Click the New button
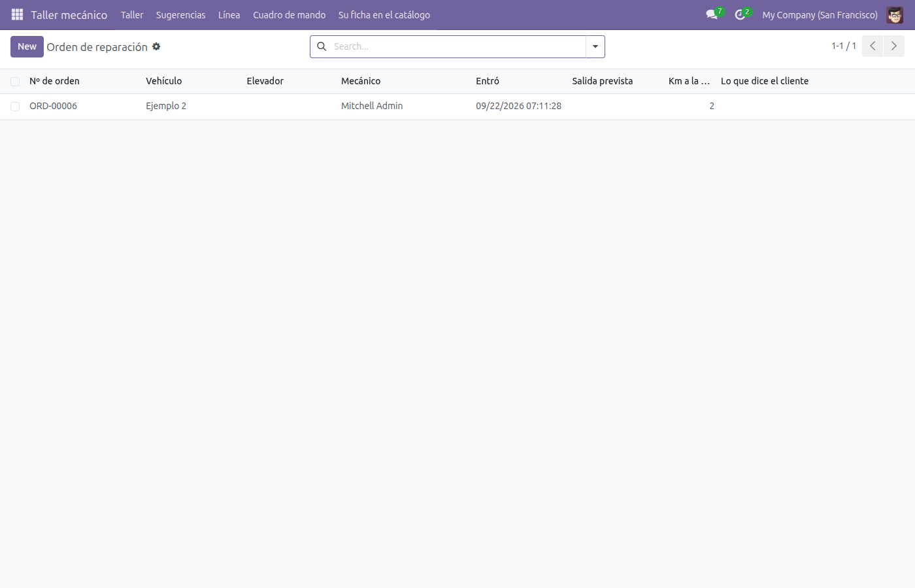 pos(27,46)
